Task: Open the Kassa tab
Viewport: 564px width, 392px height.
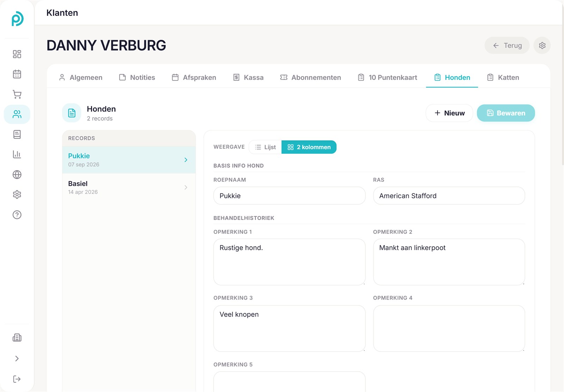Action: tap(249, 78)
